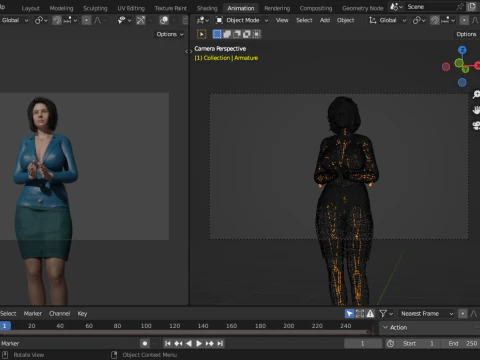Click the End frame field showing 250
This screenshot has width=480, height=360.
[461, 343]
